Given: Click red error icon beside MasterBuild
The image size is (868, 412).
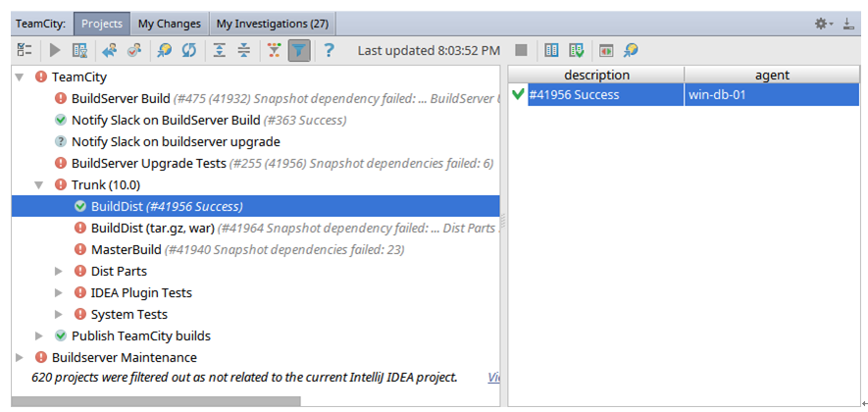Looking at the screenshot, I should [x=80, y=250].
